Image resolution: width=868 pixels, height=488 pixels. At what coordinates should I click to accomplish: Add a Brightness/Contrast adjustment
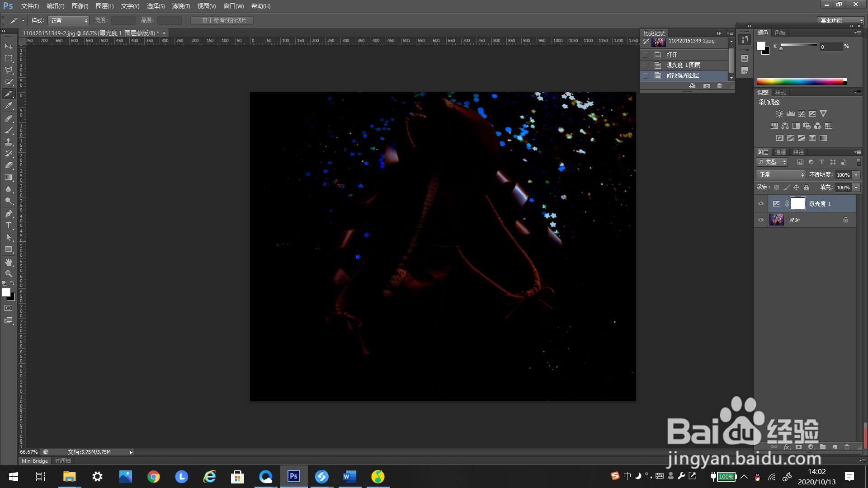tap(779, 114)
